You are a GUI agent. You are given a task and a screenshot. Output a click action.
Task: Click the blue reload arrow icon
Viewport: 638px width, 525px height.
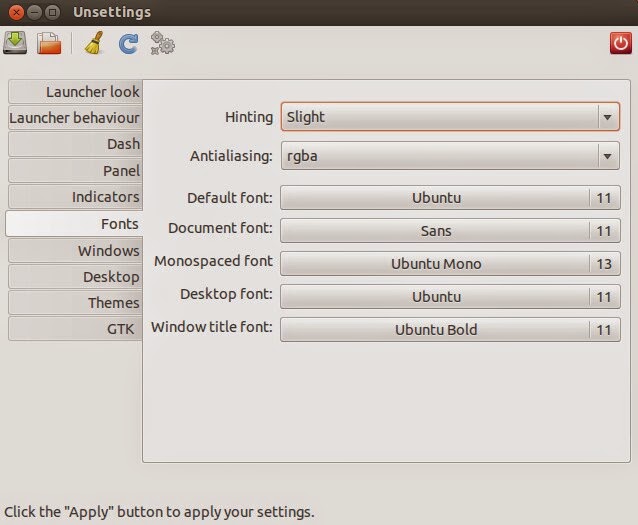point(129,44)
